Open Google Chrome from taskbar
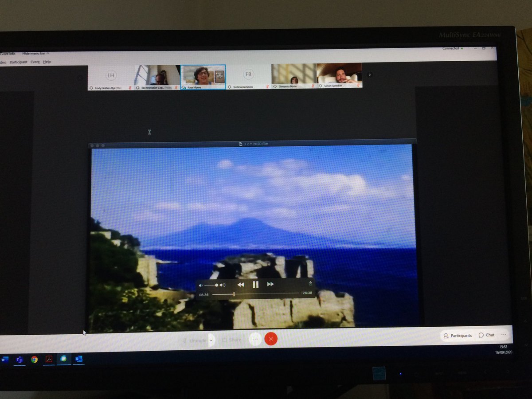Image resolution: width=532 pixels, height=399 pixels. click(x=34, y=359)
